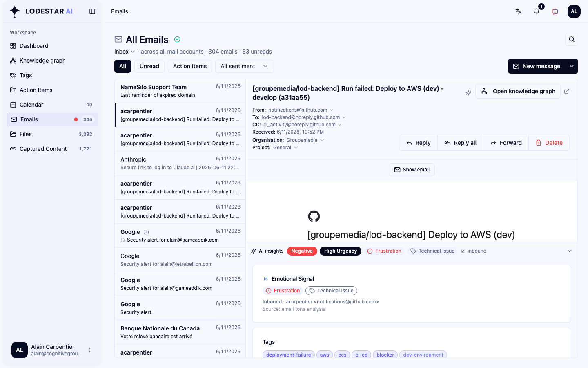The height and width of the screenshot is (368, 588).
Task: Open Banque Nationale du Canada email
Action: click(x=180, y=332)
